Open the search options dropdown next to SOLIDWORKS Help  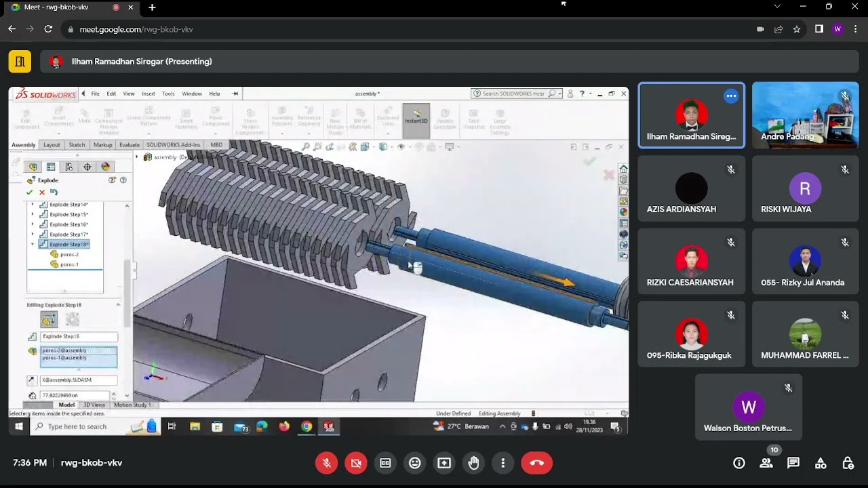pyautogui.click(x=559, y=94)
